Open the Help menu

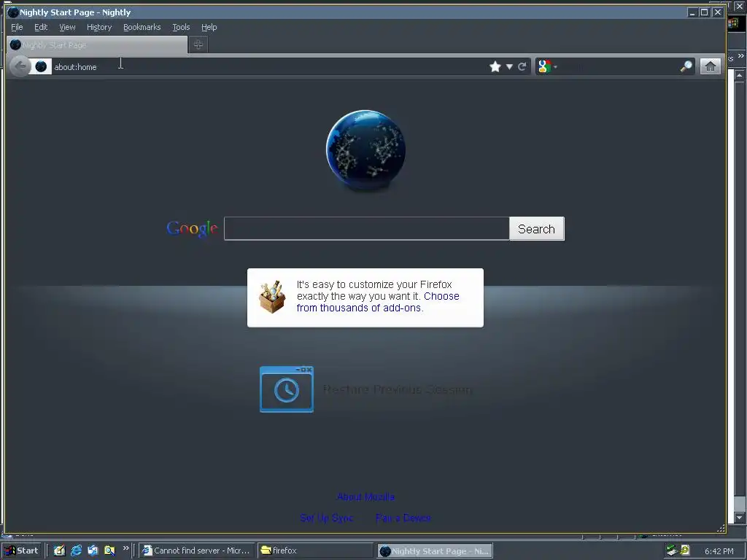(x=209, y=27)
